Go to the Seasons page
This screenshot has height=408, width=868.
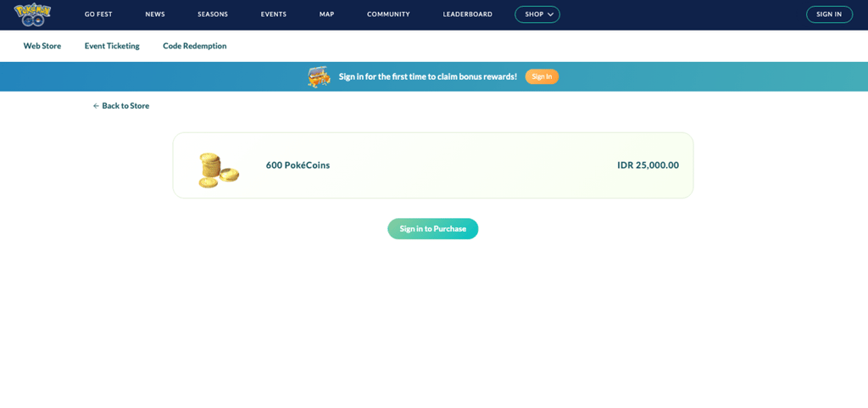pos(213,14)
